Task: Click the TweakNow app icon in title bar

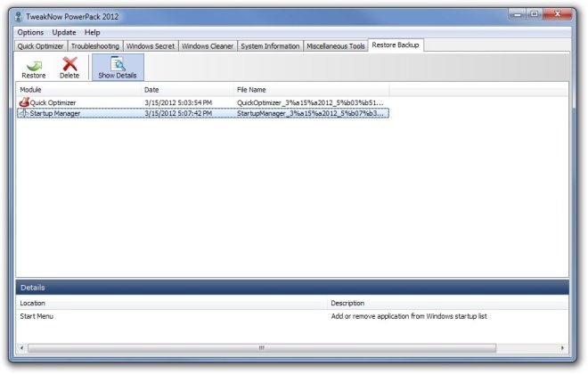Action: coord(18,17)
